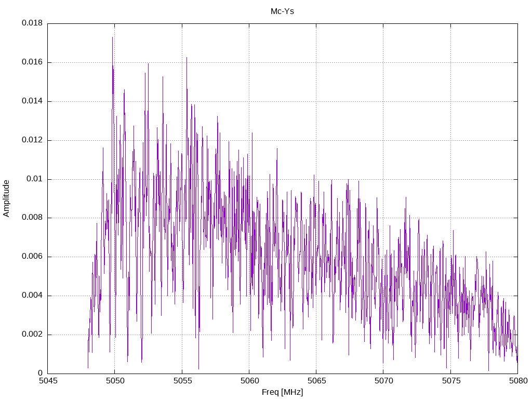
Task: Click x-axis tick label 5075
Action: 451,381
